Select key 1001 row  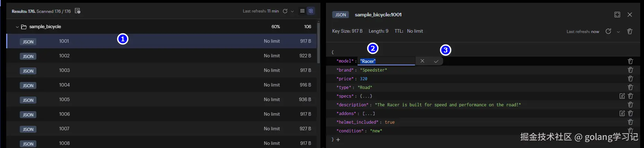tap(161, 41)
